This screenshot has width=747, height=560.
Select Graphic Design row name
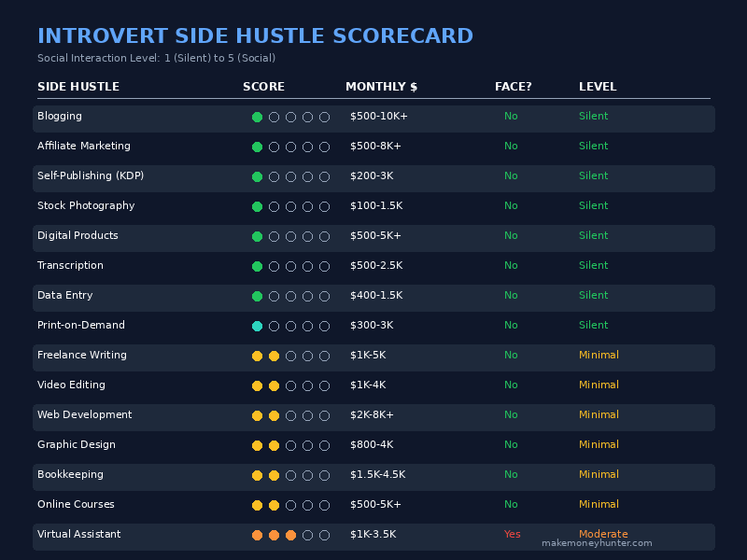click(x=77, y=445)
